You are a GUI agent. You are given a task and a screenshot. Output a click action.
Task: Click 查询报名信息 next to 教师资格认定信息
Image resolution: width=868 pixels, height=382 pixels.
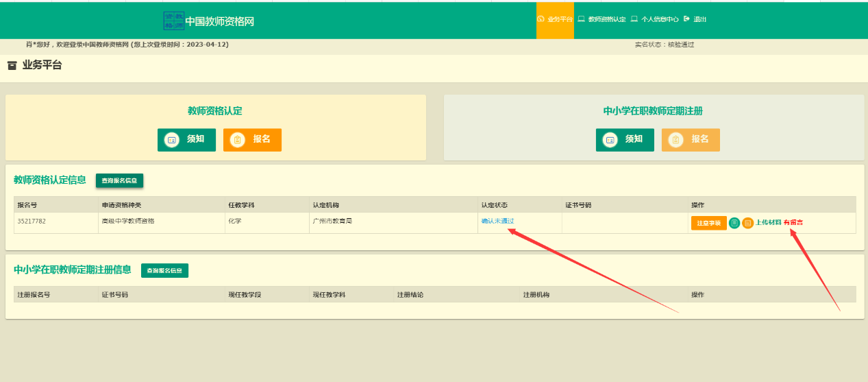[119, 181]
